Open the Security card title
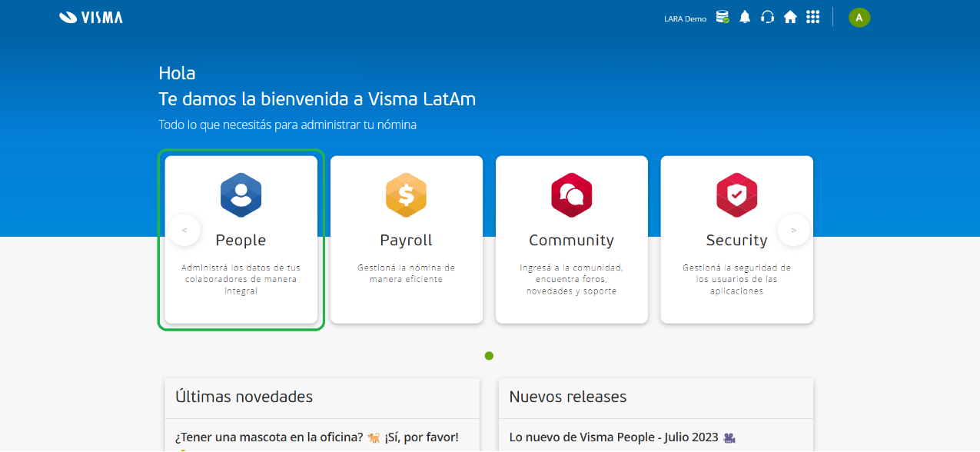The image size is (980, 452). [x=736, y=241]
